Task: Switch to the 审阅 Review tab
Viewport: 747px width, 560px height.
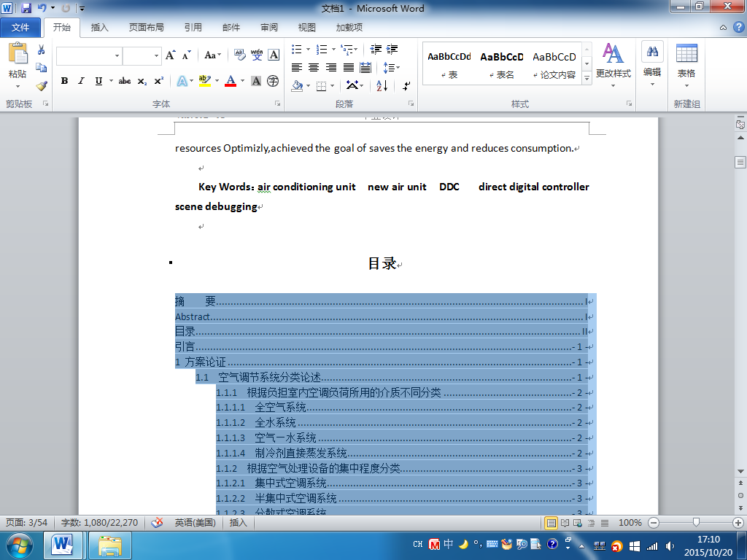Action: [x=269, y=28]
